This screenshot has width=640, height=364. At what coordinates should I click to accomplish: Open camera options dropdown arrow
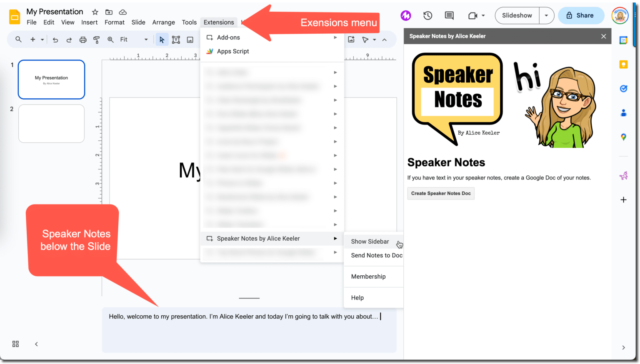(483, 16)
